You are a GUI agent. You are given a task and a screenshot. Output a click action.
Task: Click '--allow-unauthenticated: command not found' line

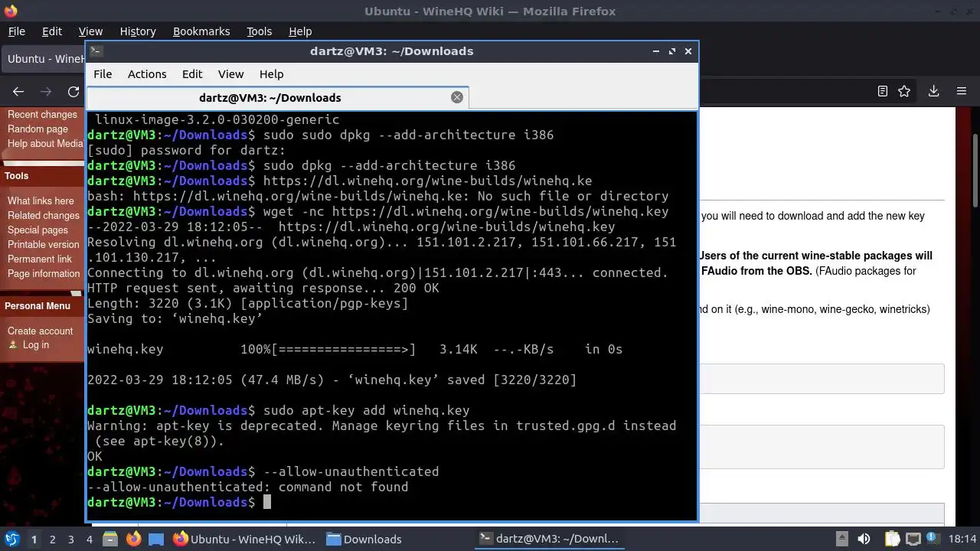tap(247, 487)
